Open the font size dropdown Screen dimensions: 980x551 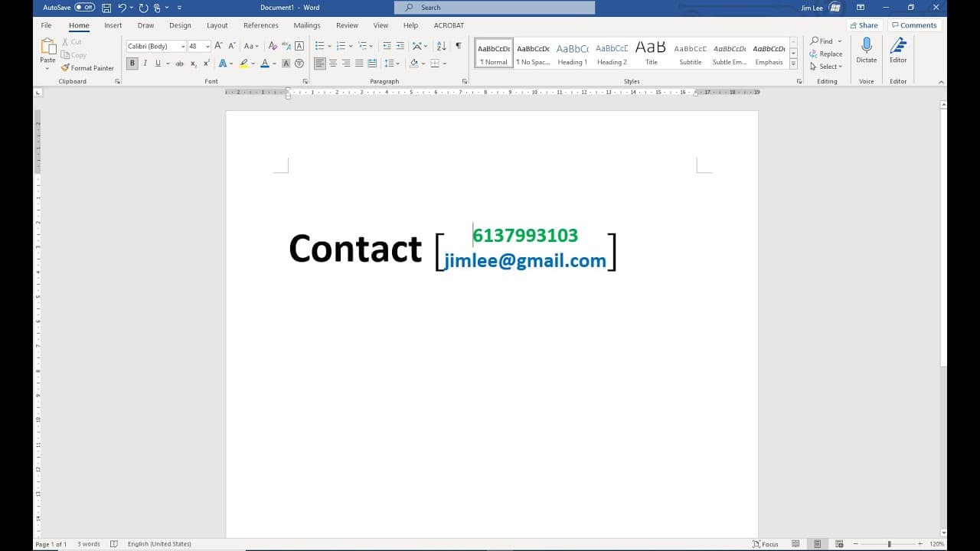click(207, 47)
